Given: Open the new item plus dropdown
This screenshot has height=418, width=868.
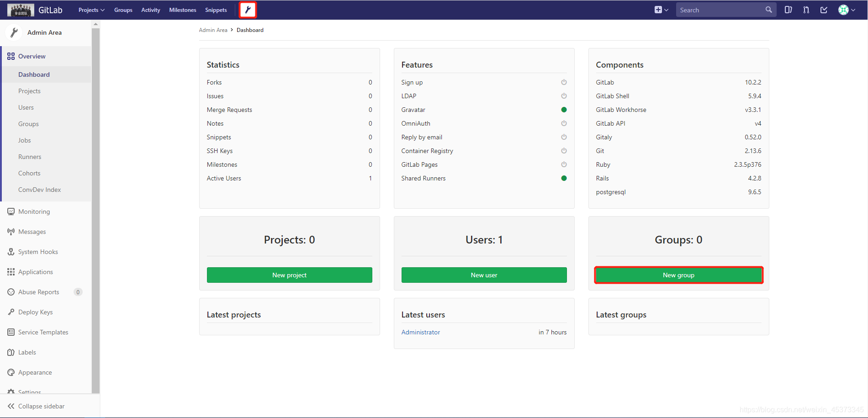Looking at the screenshot, I should [x=661, y=10].
